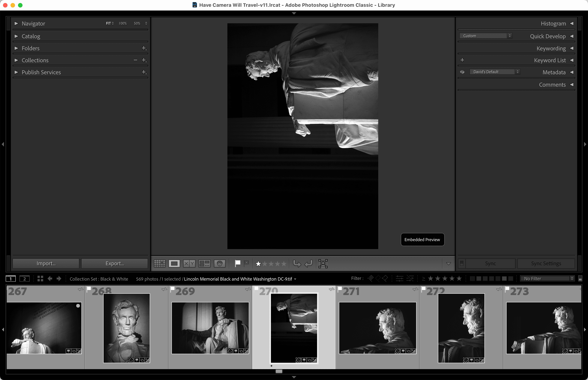Image resolution: width=588 pixels, height=380 pixels.
Task: Expand the Keywording panel
Action: [x=572, y=48]
